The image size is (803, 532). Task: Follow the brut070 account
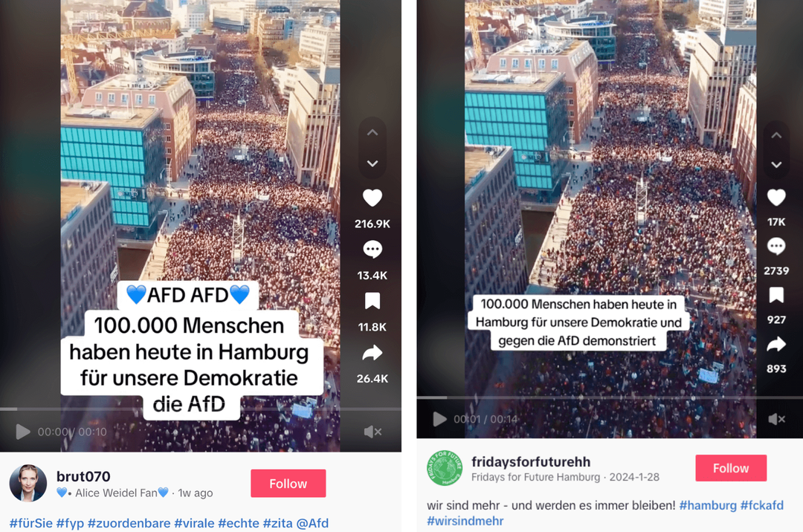[x=288, y=484]
